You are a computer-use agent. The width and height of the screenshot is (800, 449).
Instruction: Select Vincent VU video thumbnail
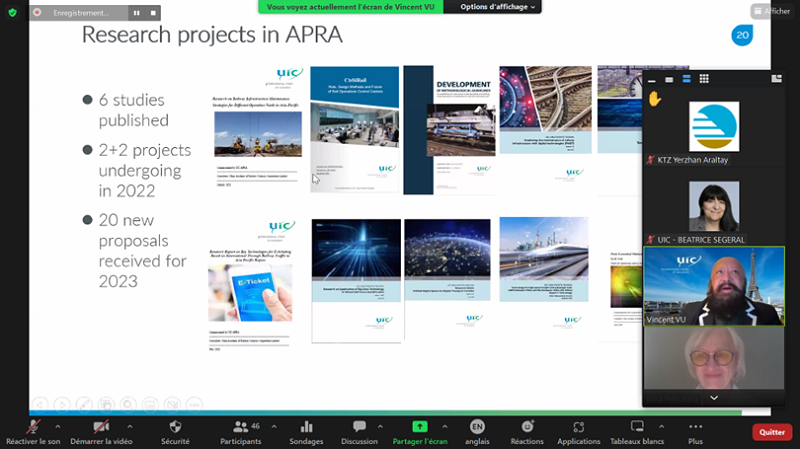(713, 286)
